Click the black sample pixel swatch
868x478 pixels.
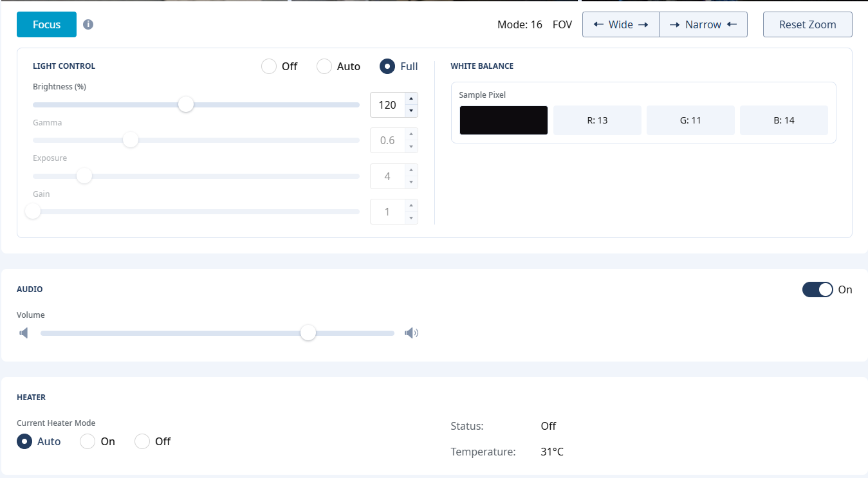pos(503,120)
